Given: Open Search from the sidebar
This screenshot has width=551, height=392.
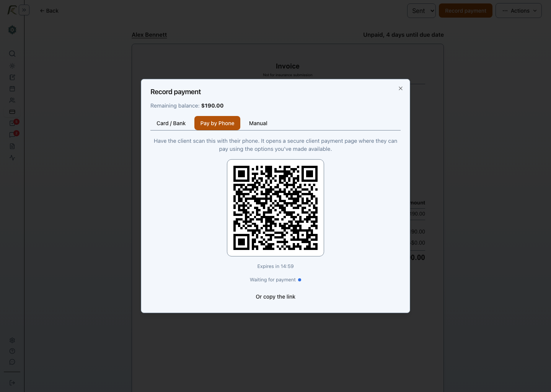Looking at the screenshot, I should click(x=12, y=54).
